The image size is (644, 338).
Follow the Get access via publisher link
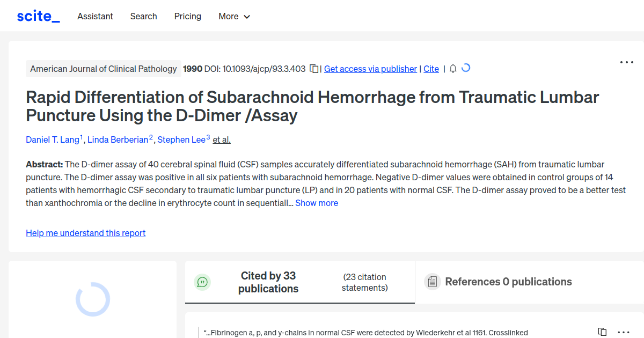click(370, 69)
